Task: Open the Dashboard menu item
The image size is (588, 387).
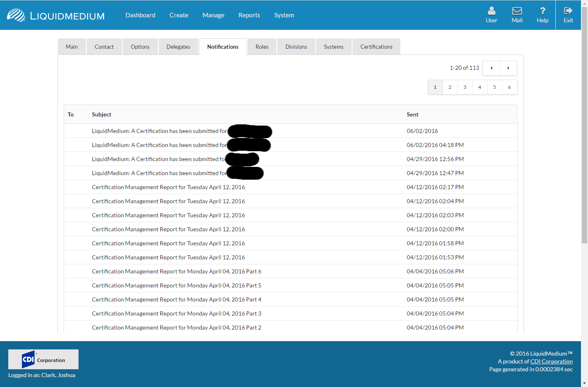Action: [140, 15]
